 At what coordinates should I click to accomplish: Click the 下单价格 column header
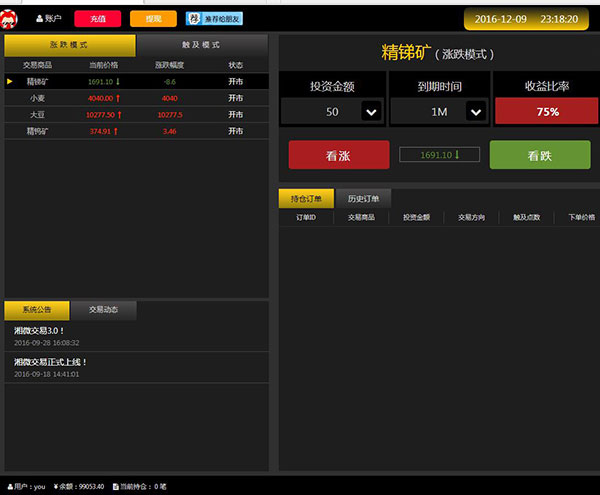tap(582, 217)
